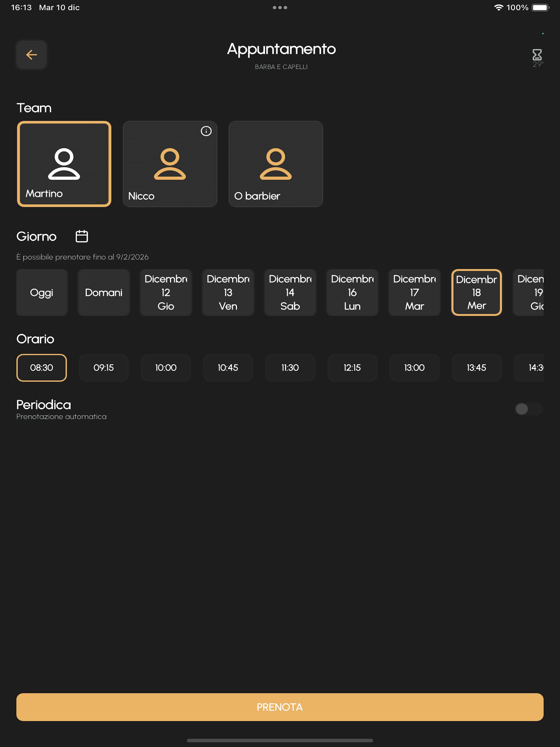Tap the home indicator bar
Screen dimensions: 560x747
[280, 740]
